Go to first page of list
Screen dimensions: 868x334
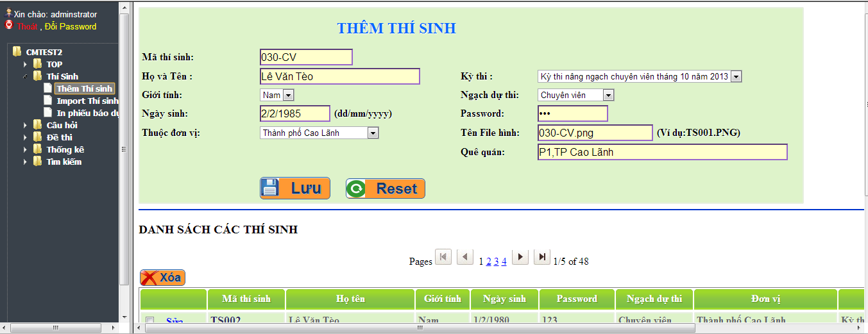[443, 256]
